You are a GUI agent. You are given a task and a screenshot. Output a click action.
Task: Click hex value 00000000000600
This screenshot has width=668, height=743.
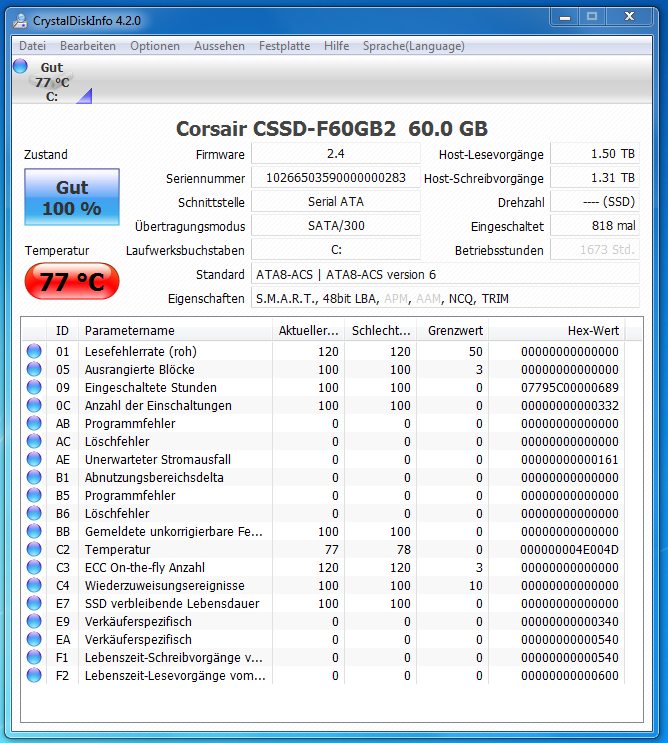point(569,676)
